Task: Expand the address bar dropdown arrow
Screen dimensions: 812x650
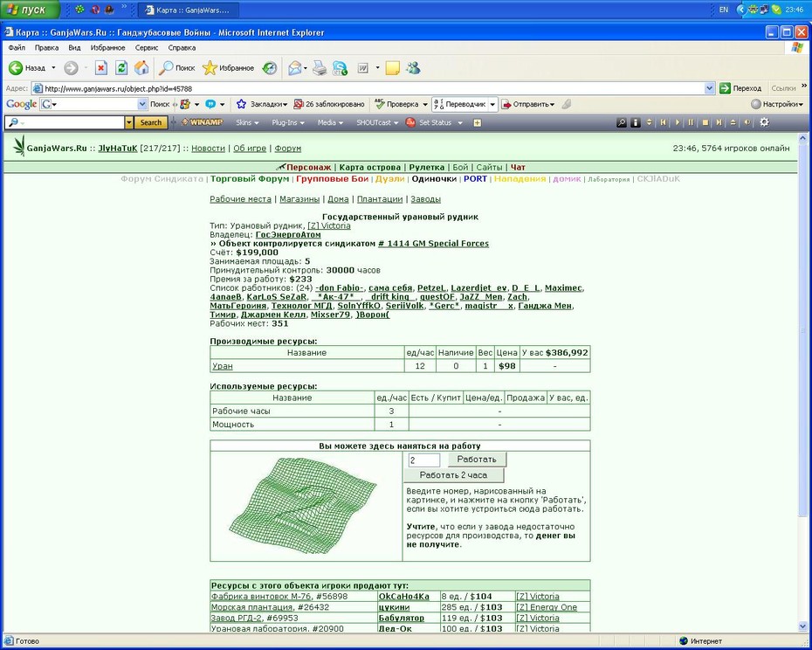Action: tap(710, 88)
